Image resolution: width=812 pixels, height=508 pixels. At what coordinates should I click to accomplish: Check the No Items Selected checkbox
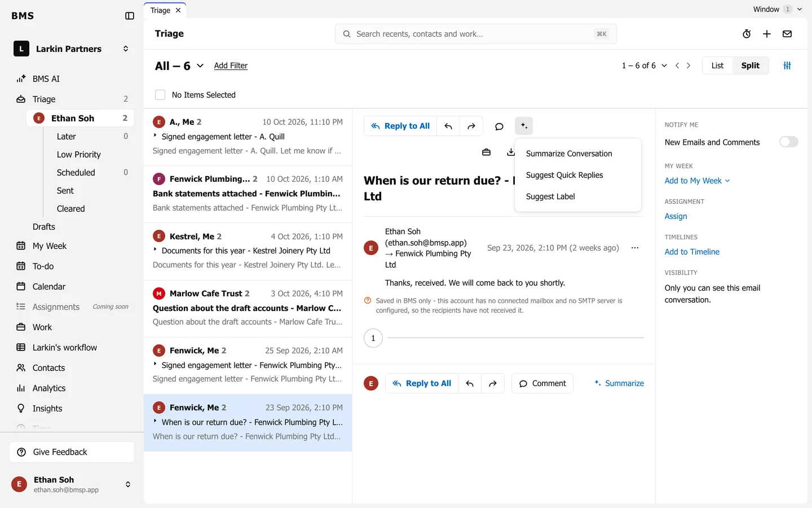point(160,95)
